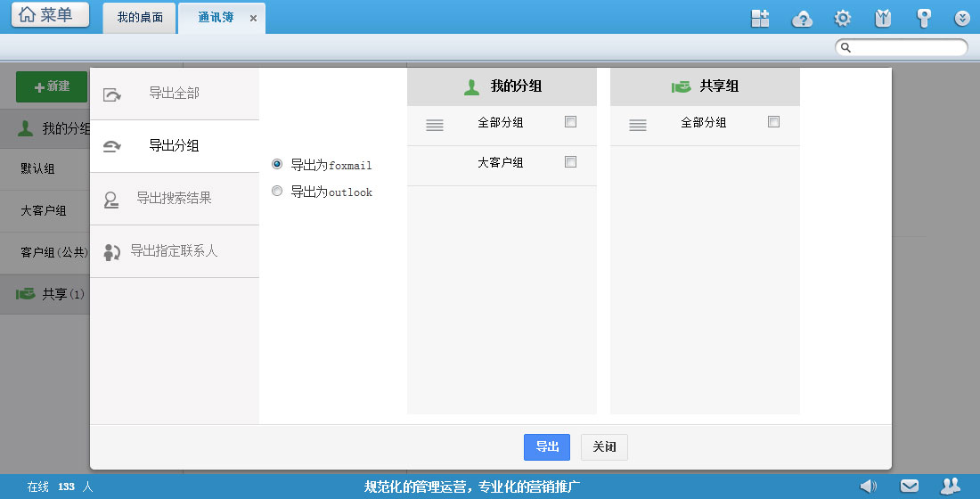Check 全部分组 checkbox under 我的分组
Viewport: 980px width, 499px height.
[571, 121]
